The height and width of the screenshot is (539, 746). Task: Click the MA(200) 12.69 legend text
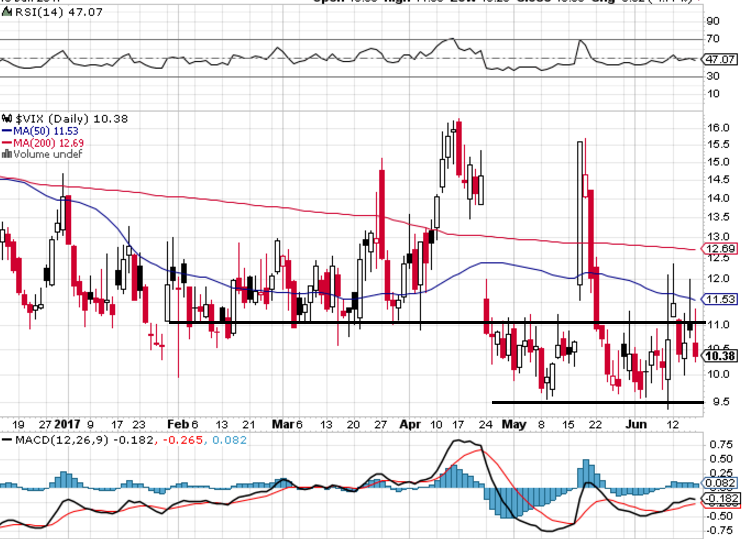click(x=49, y=143)
